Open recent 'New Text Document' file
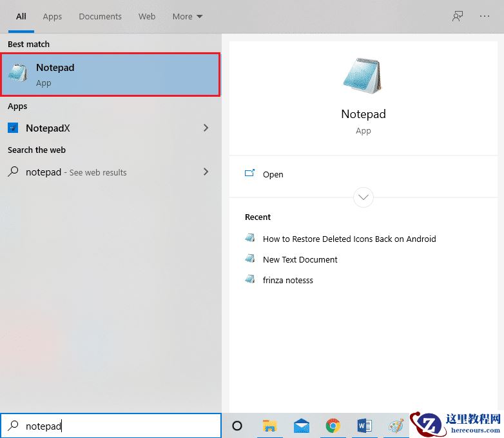The image size is (504, 438). pos(300,259)
